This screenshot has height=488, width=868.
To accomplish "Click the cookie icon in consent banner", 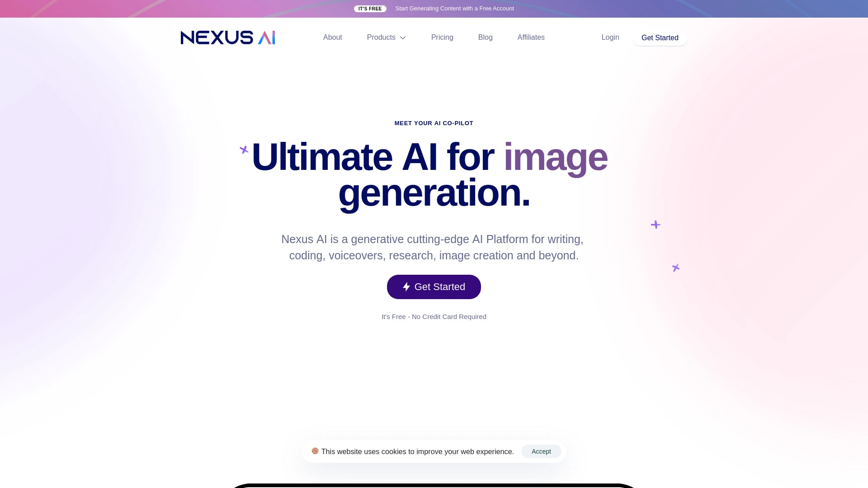I will 315,451.
